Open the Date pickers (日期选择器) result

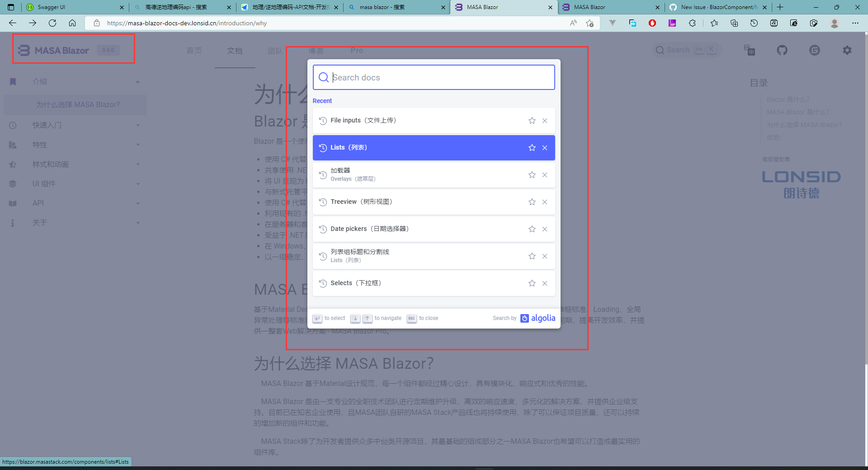pyautogui.click(x=434, y=229)
